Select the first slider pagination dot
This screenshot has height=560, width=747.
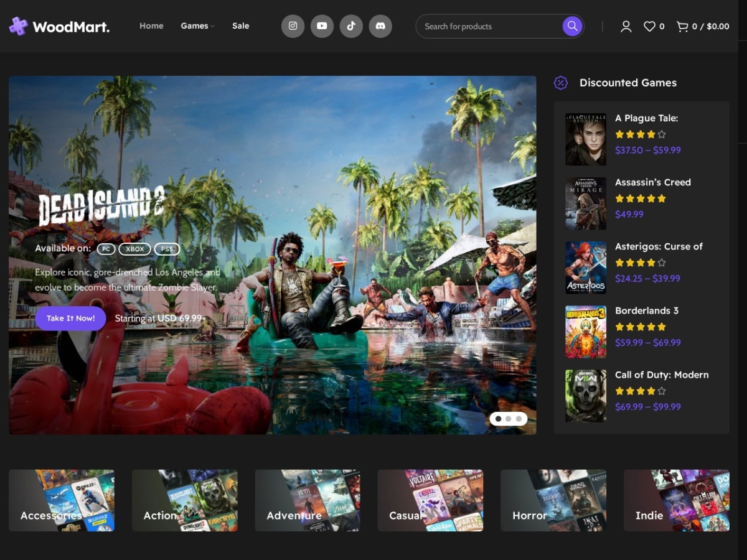pyautogui.click(x=498, y=419)
